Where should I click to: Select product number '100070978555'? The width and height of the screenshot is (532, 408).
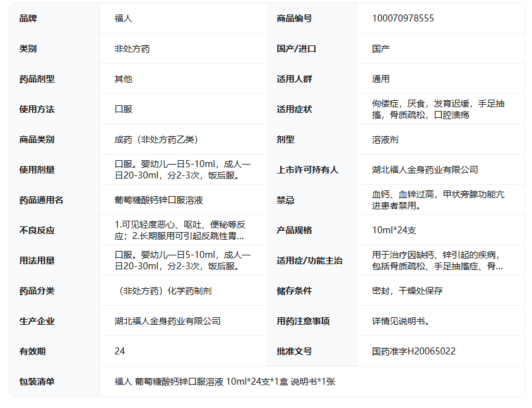pos(403,18)
